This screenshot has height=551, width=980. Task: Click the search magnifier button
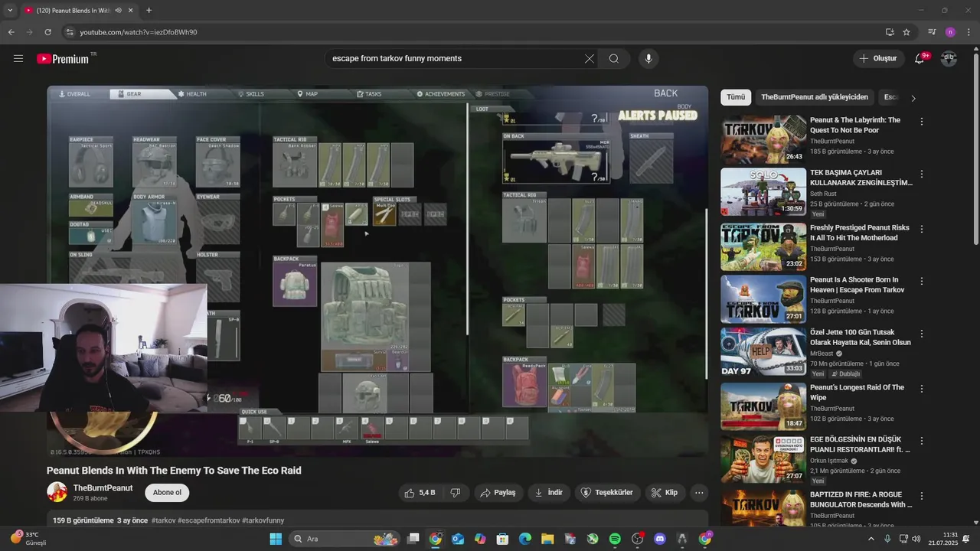[614, 58]
